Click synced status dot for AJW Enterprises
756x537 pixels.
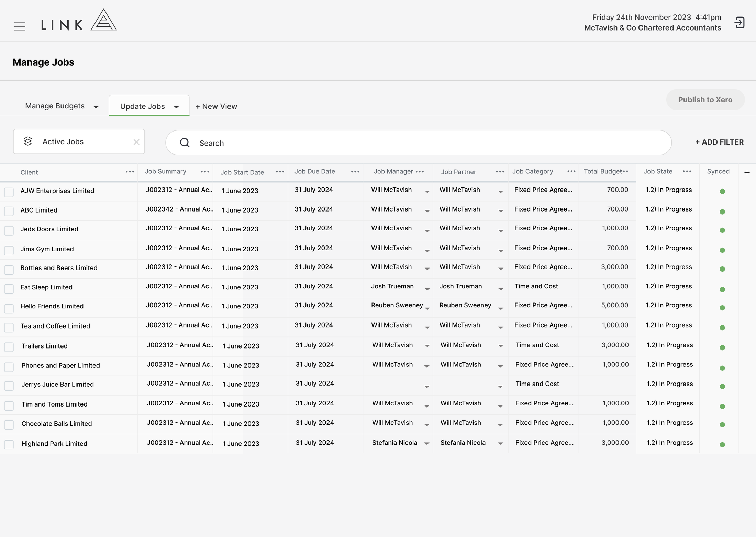(722, 191)
